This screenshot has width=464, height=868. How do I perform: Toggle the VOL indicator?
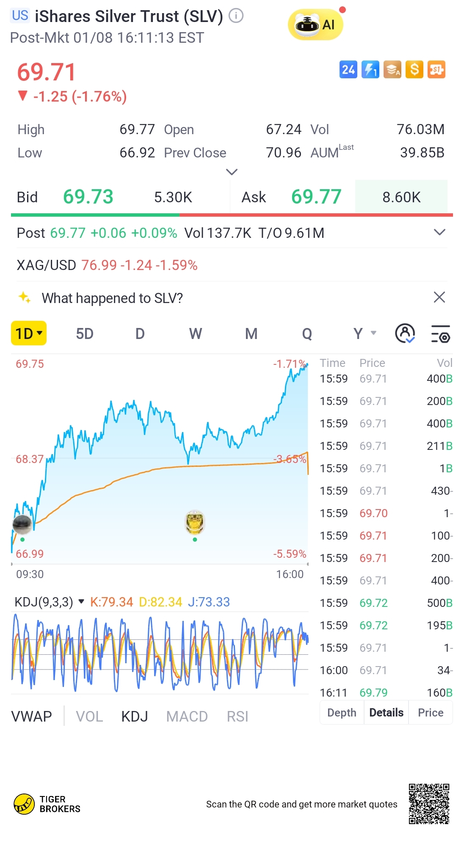[89, 716]
